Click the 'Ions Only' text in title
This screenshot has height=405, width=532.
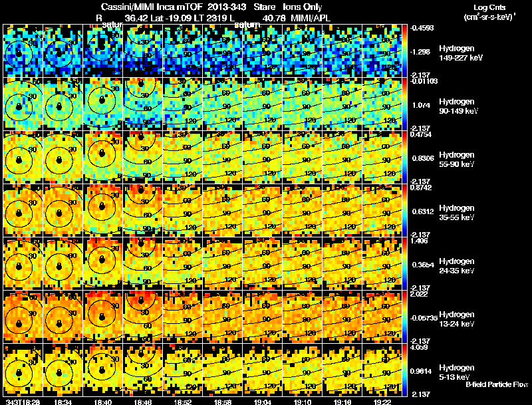pyautogui.click(x=303, y=7)
